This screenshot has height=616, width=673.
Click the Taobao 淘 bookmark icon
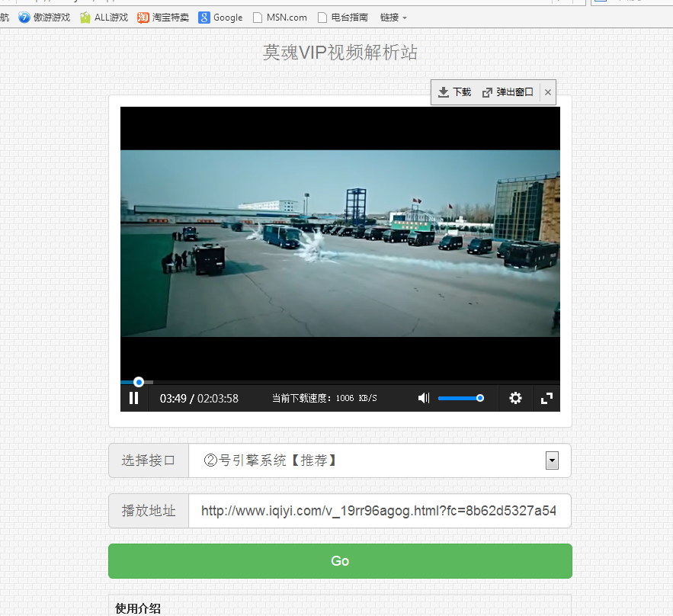(x=143, y=18)
